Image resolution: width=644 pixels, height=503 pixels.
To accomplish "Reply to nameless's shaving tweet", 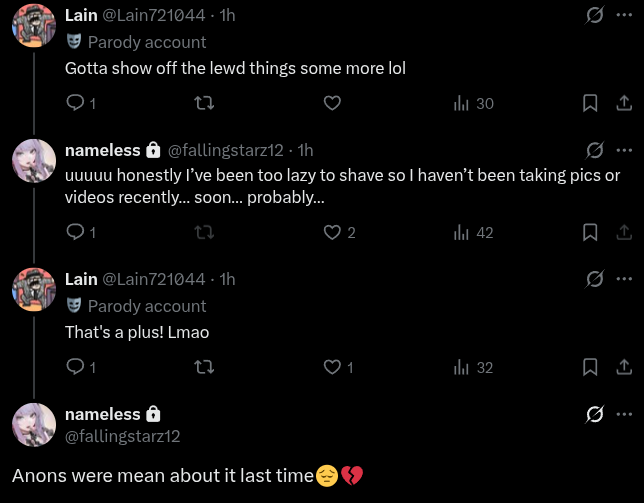I will tap(75, 232).
